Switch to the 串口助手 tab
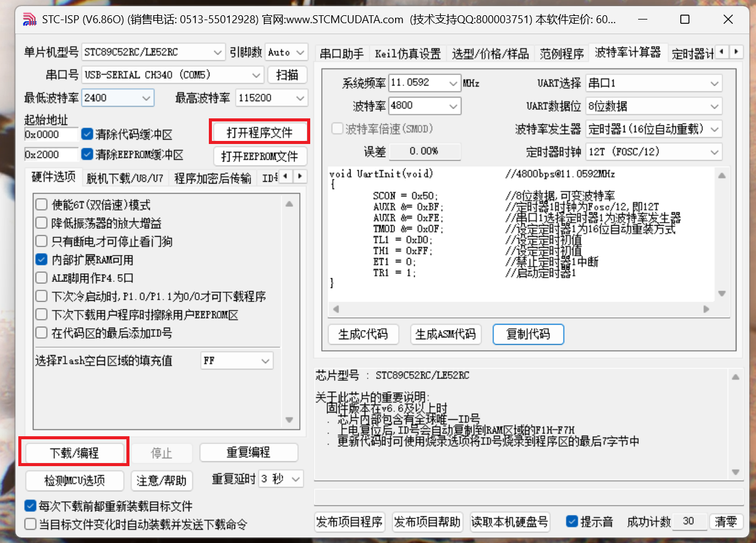Screen dimensions: 756x543 [x=342, y=54]
